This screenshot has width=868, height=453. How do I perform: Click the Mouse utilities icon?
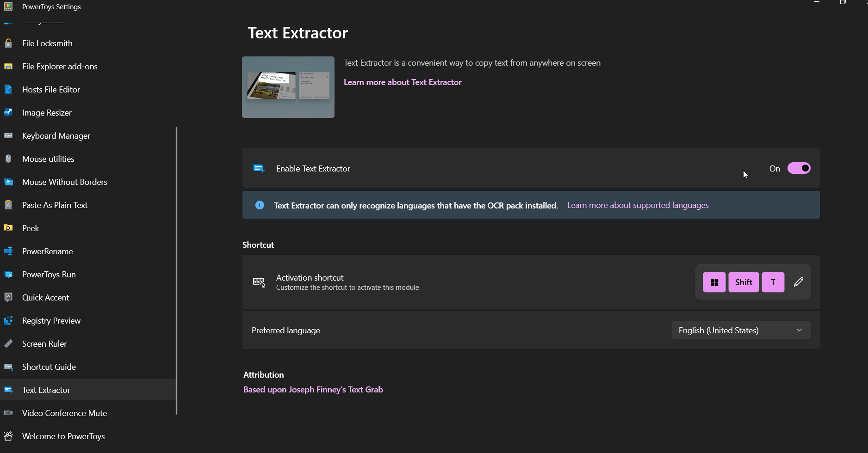(8, 159)
